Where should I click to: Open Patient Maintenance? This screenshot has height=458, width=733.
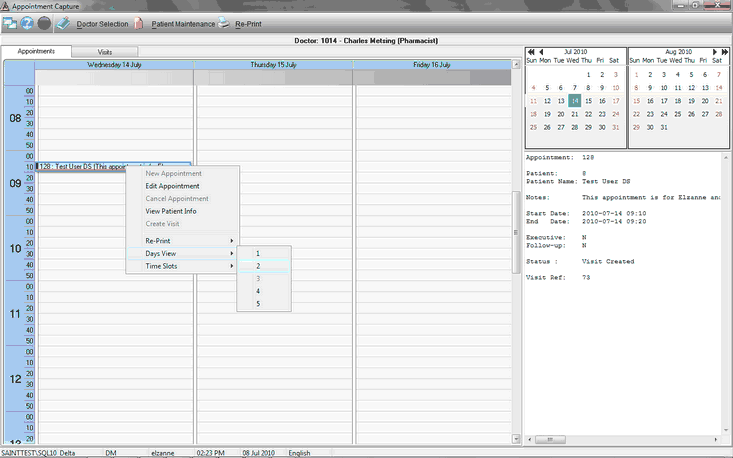pyautogui.click(x=183, y=24)
